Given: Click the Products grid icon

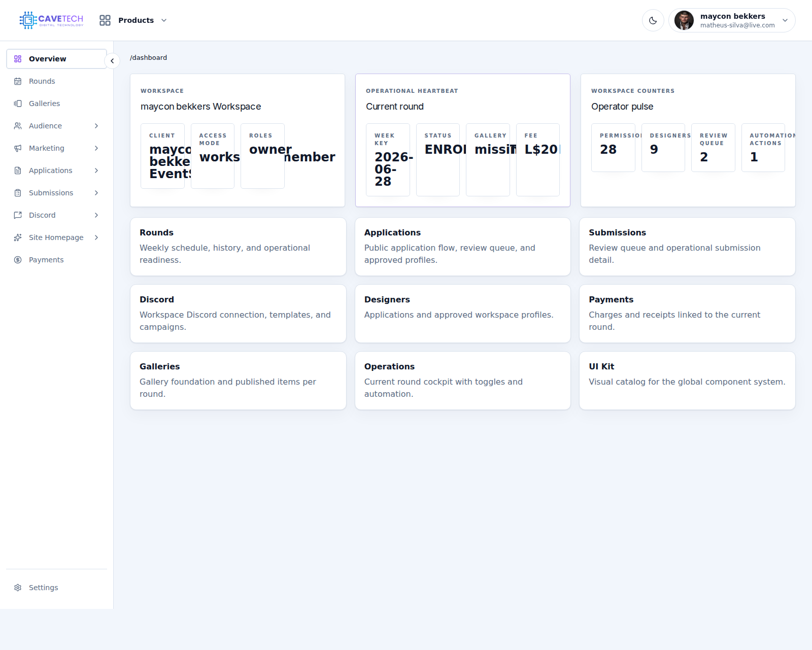Looking at the screenshot, I should coord(105,20).
